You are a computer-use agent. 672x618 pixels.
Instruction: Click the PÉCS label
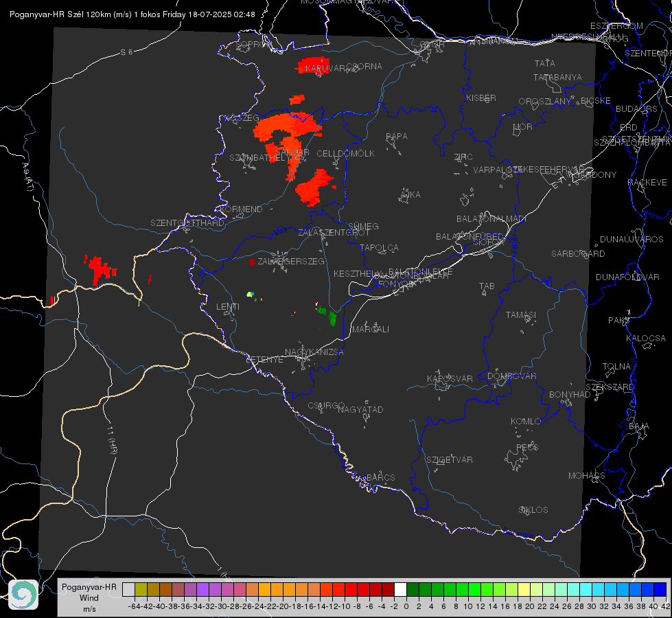tap(527, 447)
